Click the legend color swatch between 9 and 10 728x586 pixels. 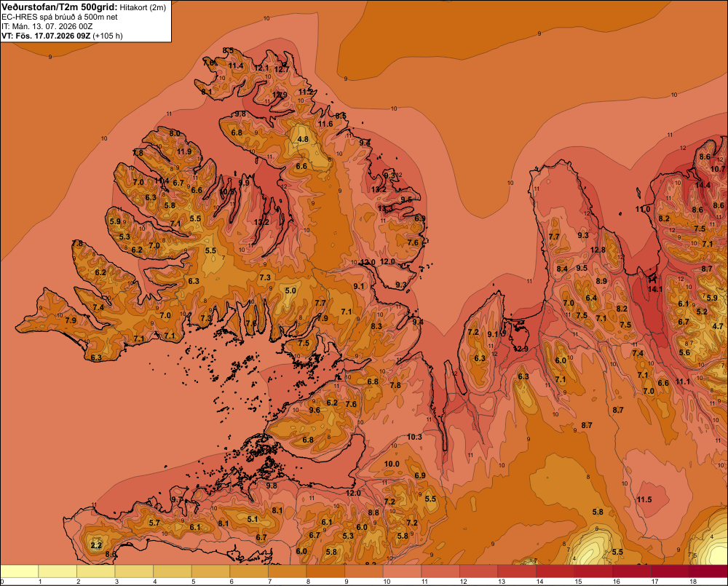coord(364,571)
